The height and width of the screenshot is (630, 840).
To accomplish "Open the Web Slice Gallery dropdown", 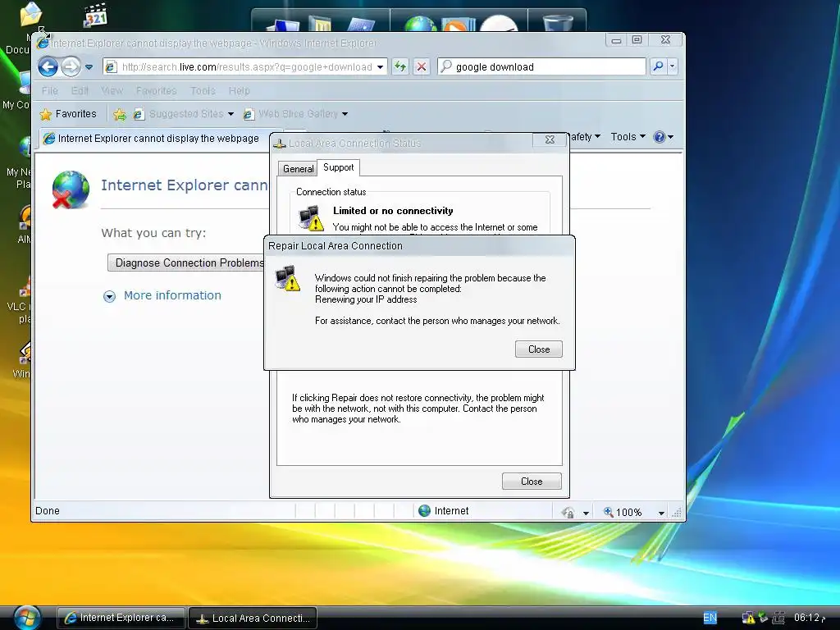I will (x=345, y=114).
